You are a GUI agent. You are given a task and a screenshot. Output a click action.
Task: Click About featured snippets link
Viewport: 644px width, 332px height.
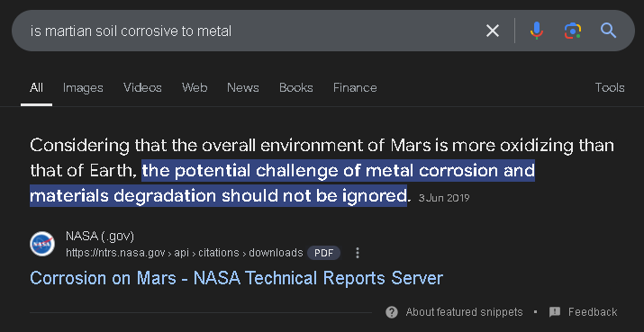pos(464,312)
